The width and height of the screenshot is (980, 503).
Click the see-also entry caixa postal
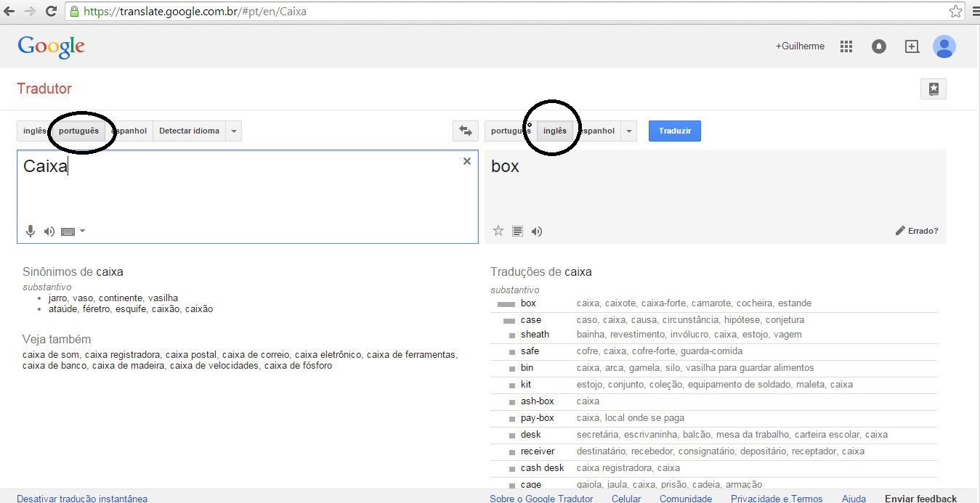[x=191, y=354]
